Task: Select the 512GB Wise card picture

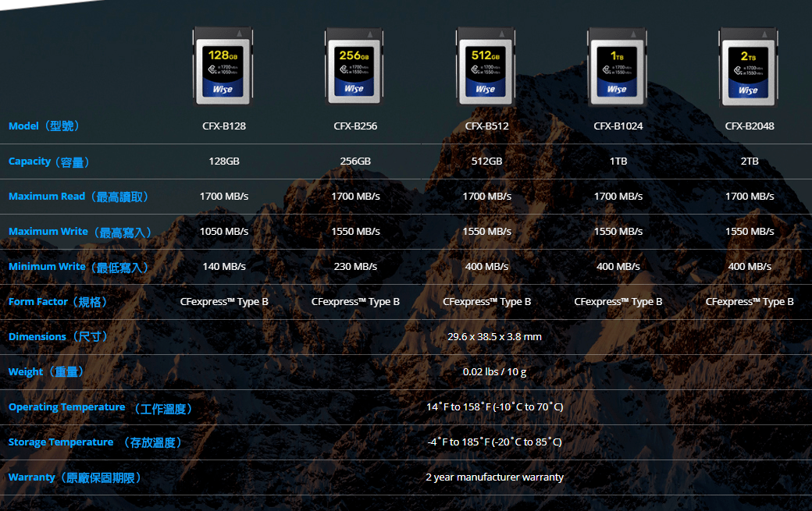Action: tap(486, 66)
